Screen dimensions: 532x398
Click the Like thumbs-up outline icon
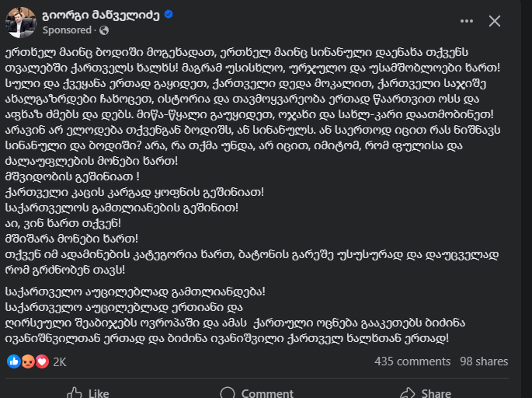(x=75, y=393)
